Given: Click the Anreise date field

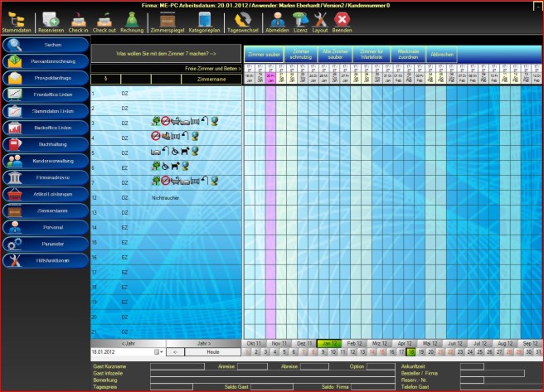Looking at the screenshot, I should [x=252, y=366].
